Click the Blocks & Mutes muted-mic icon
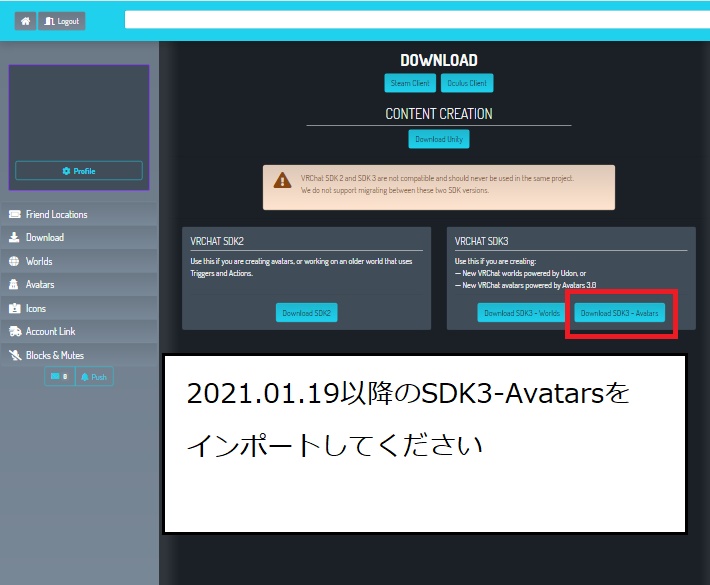Viewport: 710px width, 585px height. [x=15, y=355]
